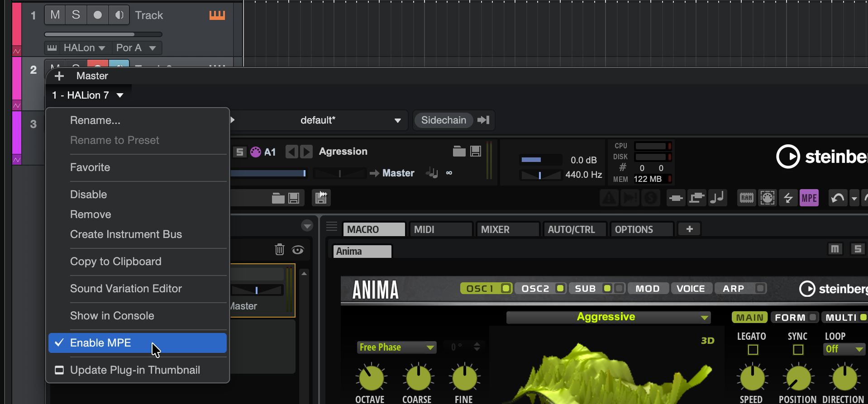The height and width of the screenshot is (404, 868).
Task: Solo slot A1 with the S icon
Action: coord(240,152)
